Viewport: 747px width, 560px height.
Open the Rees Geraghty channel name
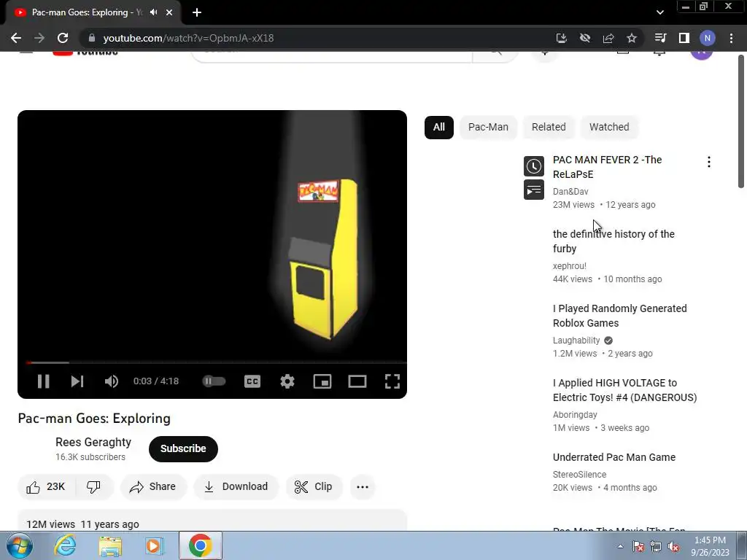93,442
